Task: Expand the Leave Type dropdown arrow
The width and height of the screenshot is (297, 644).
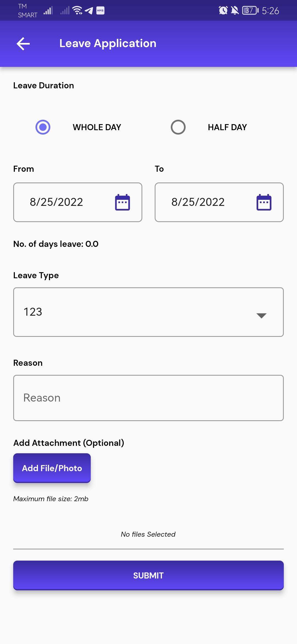Action: (x=261, y=315)
